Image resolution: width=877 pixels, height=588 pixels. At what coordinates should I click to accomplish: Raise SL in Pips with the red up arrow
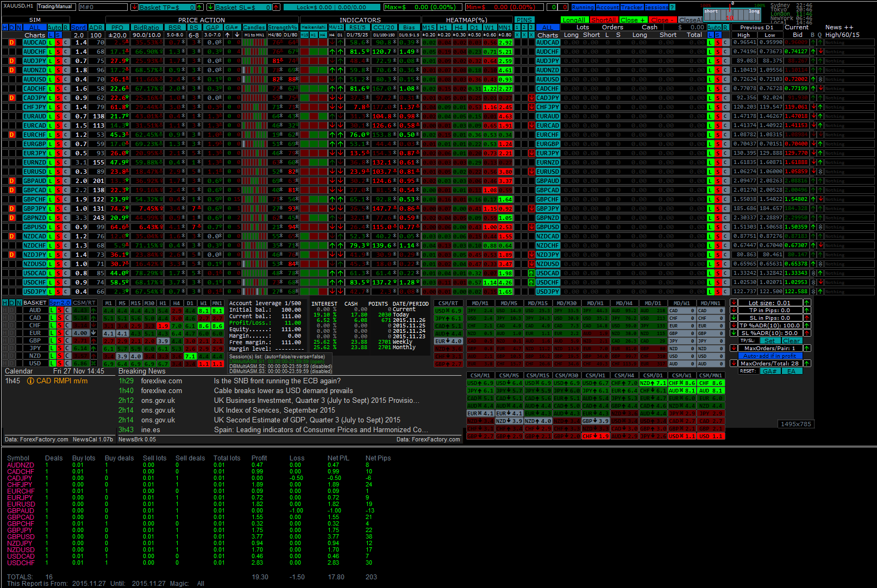[807, 318]
